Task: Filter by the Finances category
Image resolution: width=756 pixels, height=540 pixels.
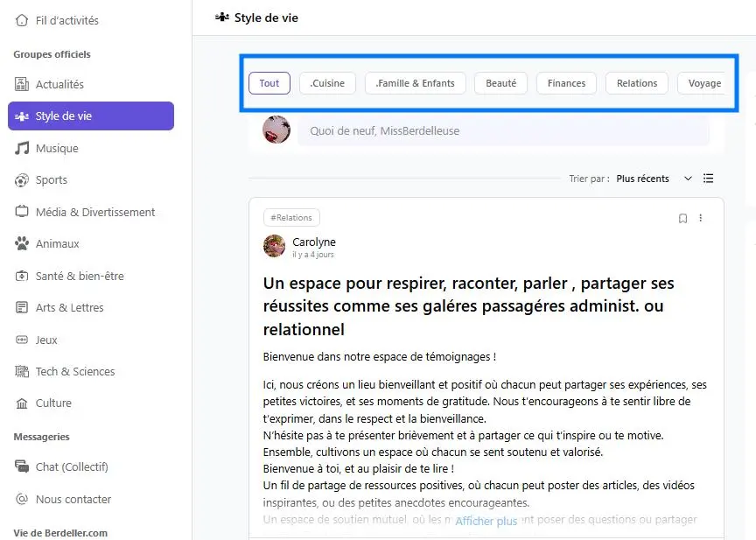Action: (566, 83)
